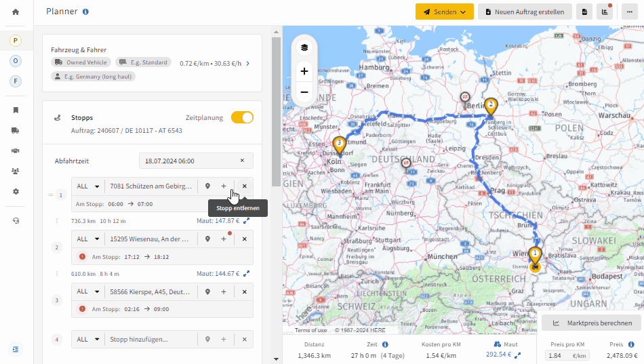The height and width of the screenshot is (364, 644).
Task: Open the ALL dropdown for stop 3
Action: pos(88,291)
